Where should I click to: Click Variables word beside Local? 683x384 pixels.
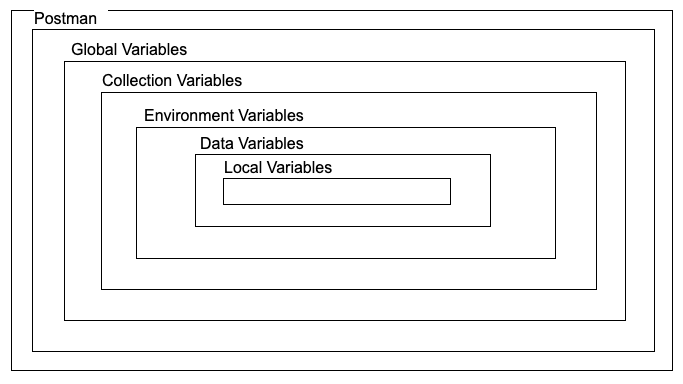(x=299, y=167)
